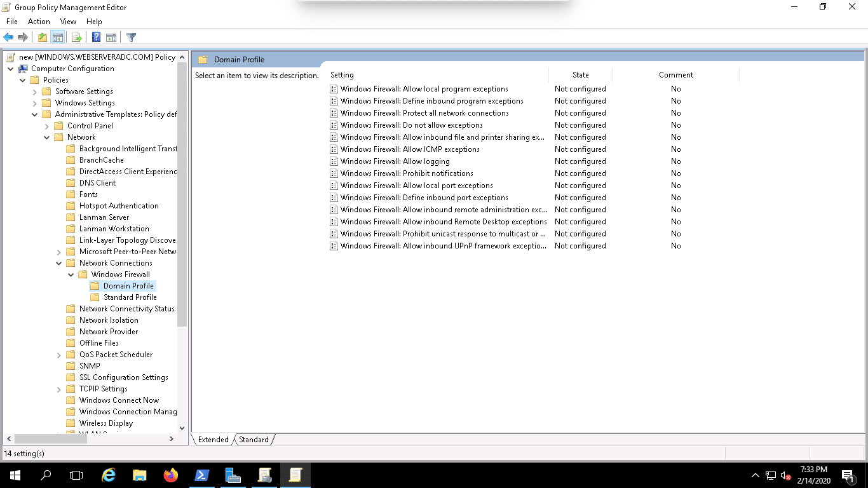Click the Filter funnel toolbar icon
Viewport: 868px width, 488px height.
pos(131,37)
